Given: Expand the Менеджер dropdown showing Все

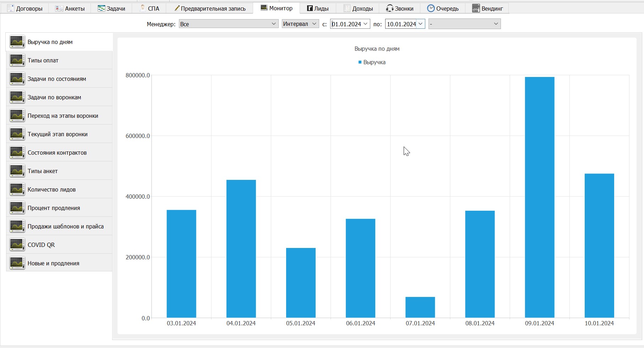Looking at the screenshot, I should (229, 24).
